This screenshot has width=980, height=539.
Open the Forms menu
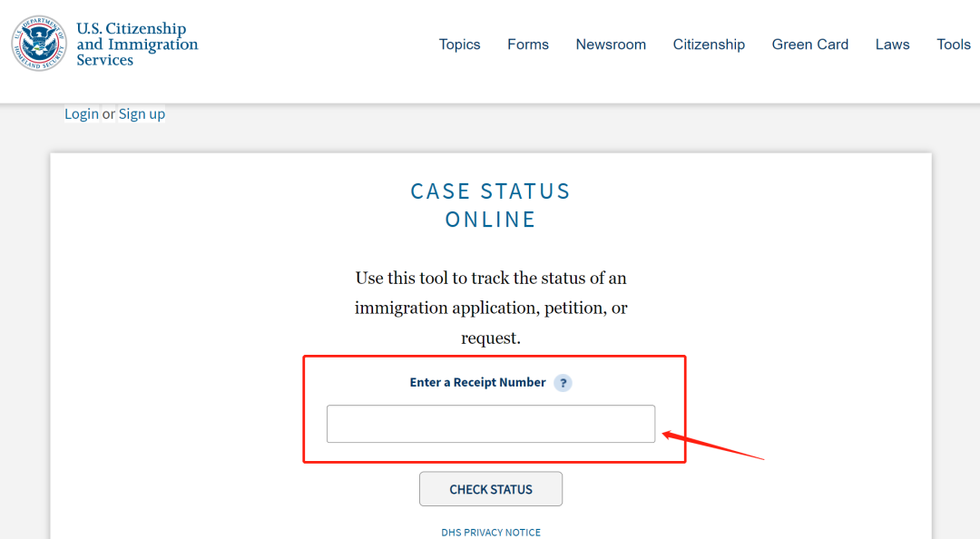[x=528, y=44]
